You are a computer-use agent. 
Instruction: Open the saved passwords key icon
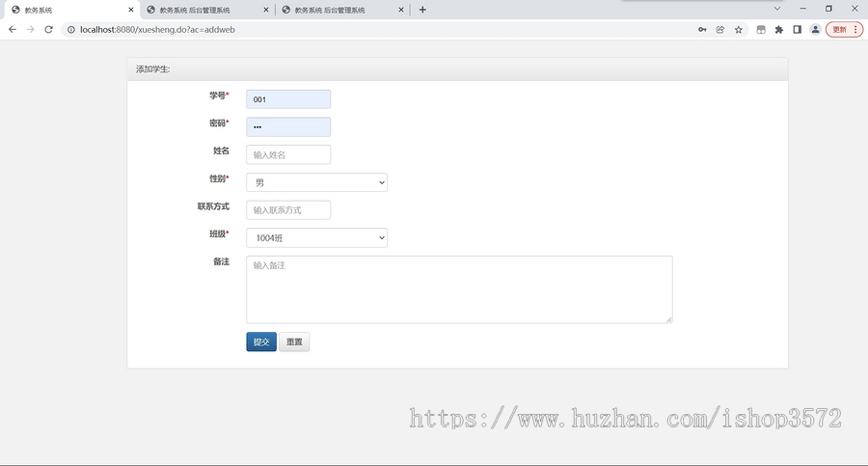pos(702,29)
